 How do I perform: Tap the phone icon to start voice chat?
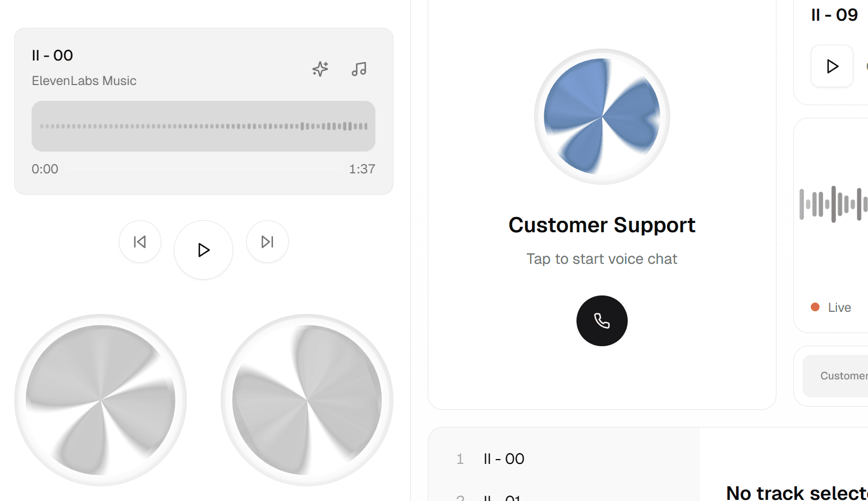coord(602,321)
